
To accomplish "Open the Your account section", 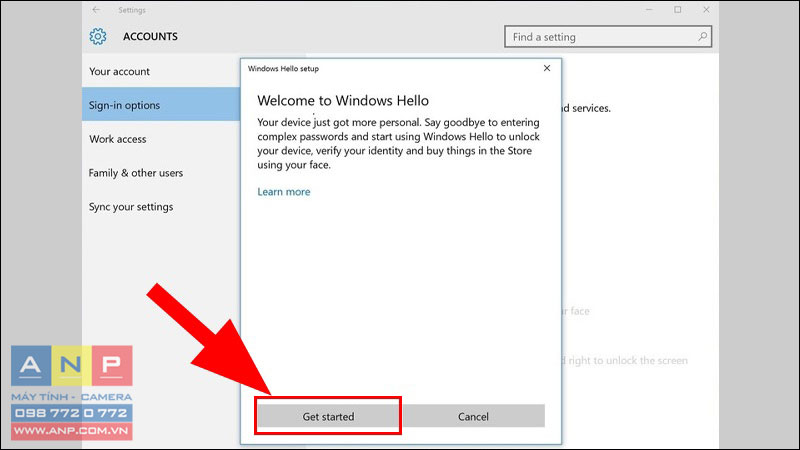I will click(161, 71).
